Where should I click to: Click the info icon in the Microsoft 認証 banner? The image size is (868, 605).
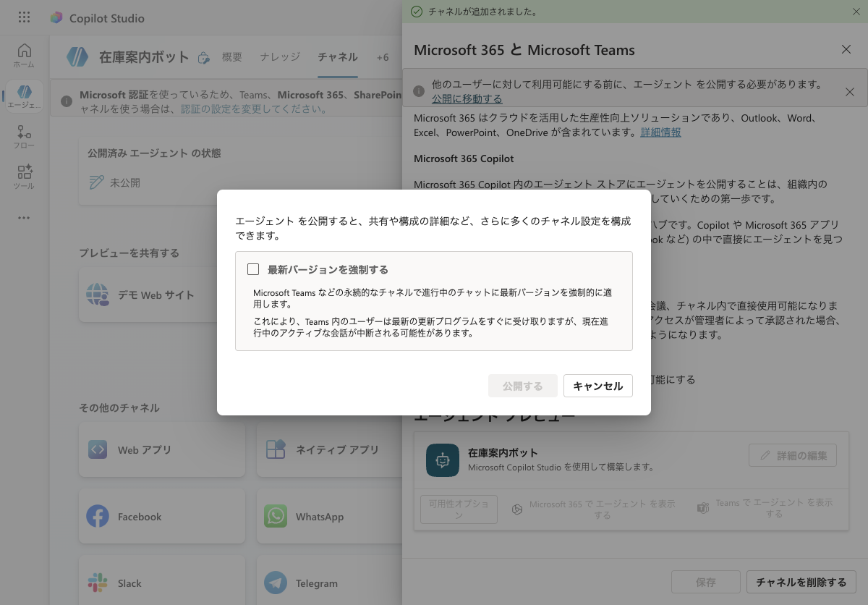pos(67,102)
